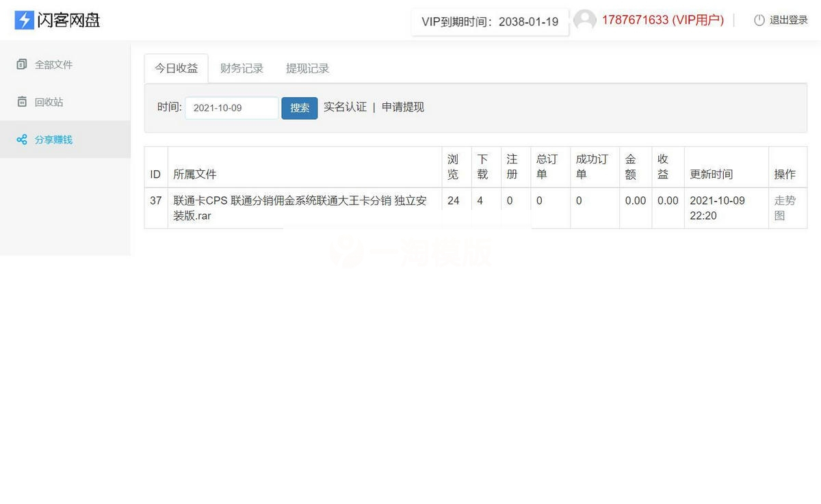Open the 提现记录 tab

click(307, 68)
